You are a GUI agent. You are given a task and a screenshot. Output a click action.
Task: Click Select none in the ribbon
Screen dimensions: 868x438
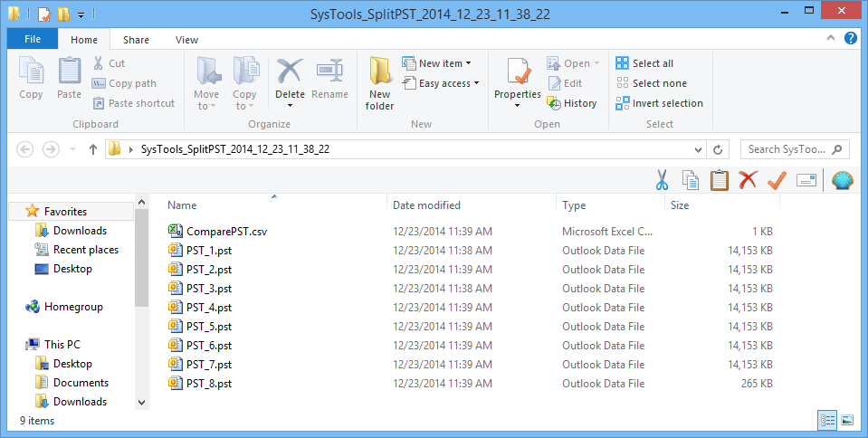click(652, 83)
